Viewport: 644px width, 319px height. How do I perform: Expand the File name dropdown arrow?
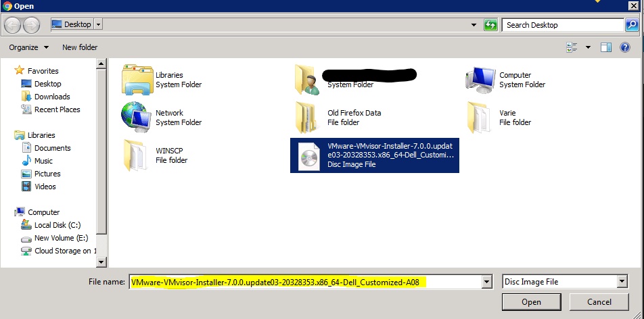[486, 282]
